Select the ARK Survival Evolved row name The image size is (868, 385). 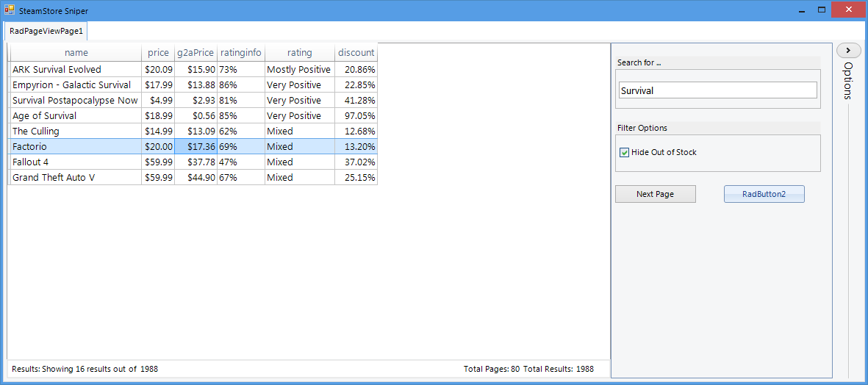pos(76,69)
